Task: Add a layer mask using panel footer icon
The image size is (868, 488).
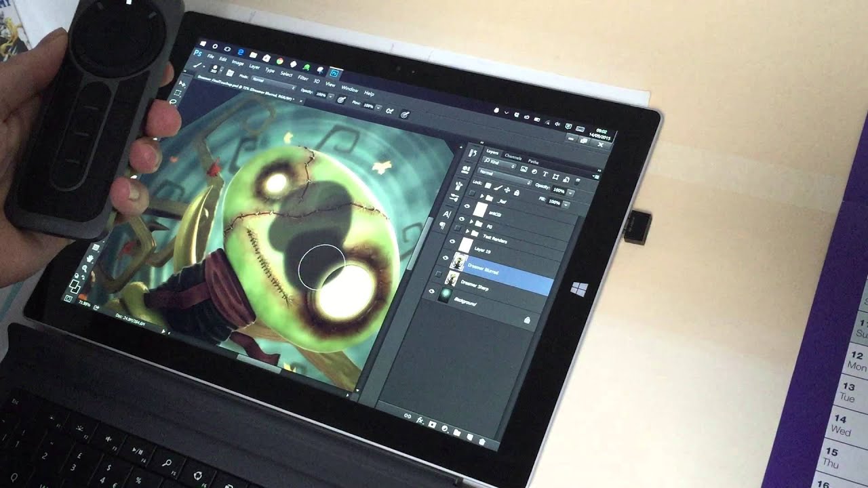Action: [x=433, y=424]
